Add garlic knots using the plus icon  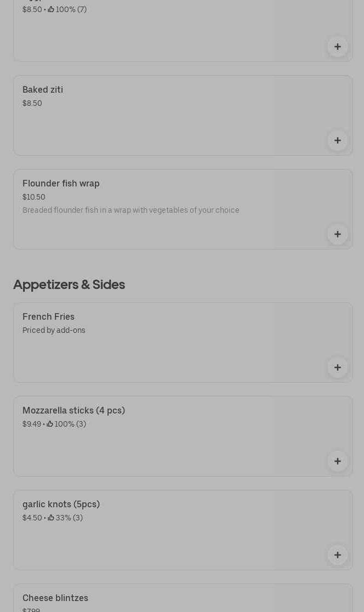click(x=338, y=555)
